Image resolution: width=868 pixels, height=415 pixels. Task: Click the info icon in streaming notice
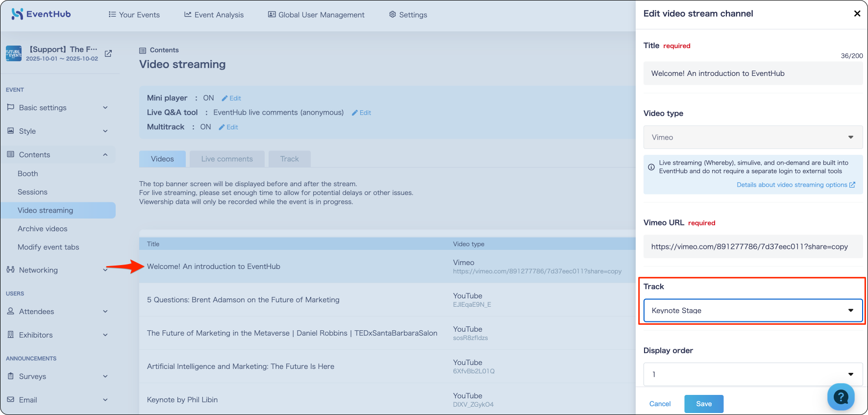click(651, 167)
